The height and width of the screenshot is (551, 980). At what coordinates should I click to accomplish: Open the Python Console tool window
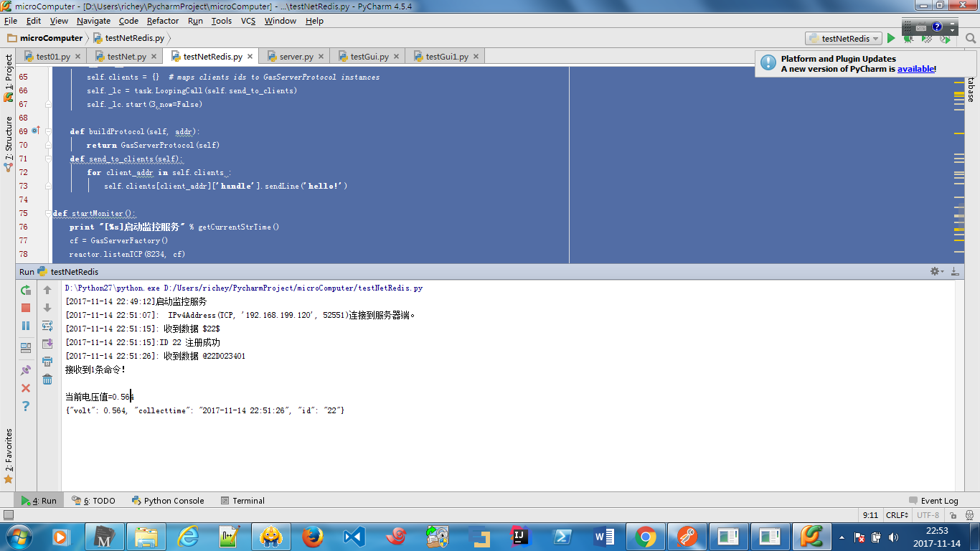168,501
